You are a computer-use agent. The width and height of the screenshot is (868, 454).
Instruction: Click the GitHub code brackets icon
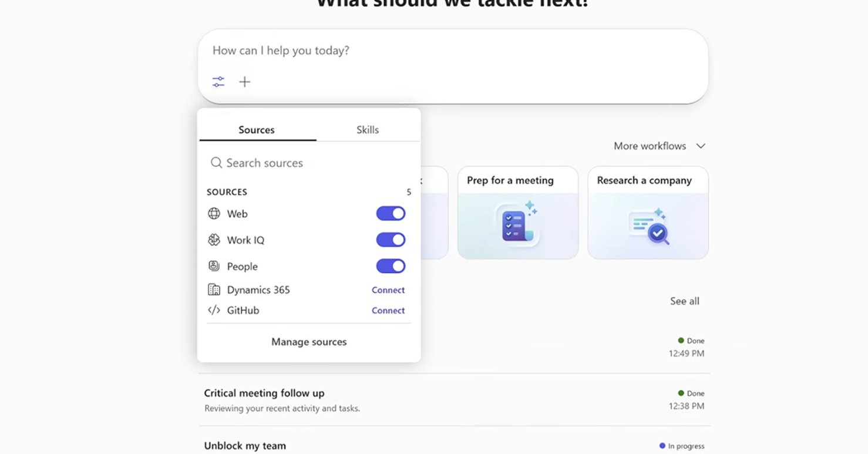coord(214,310)
